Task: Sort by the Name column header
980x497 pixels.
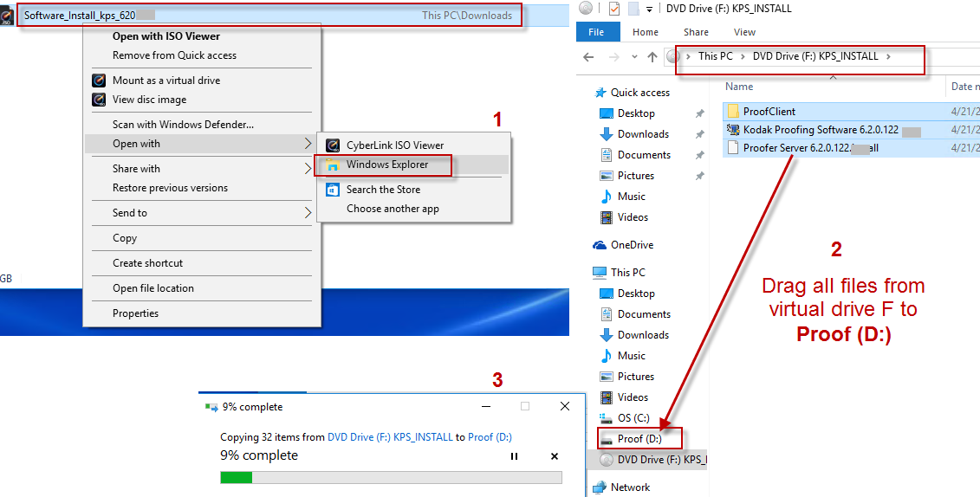Action: point(739,87)
